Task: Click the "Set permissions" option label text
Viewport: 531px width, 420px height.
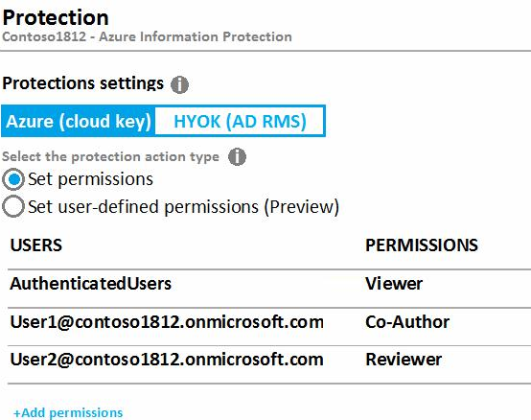Action: [90, 179]
